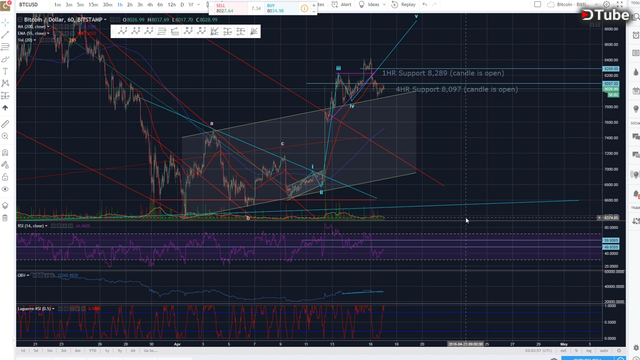This screenshot has width=640, height=360.
Task: Switch to the 30m timeframe
Action: coord(107,4)
